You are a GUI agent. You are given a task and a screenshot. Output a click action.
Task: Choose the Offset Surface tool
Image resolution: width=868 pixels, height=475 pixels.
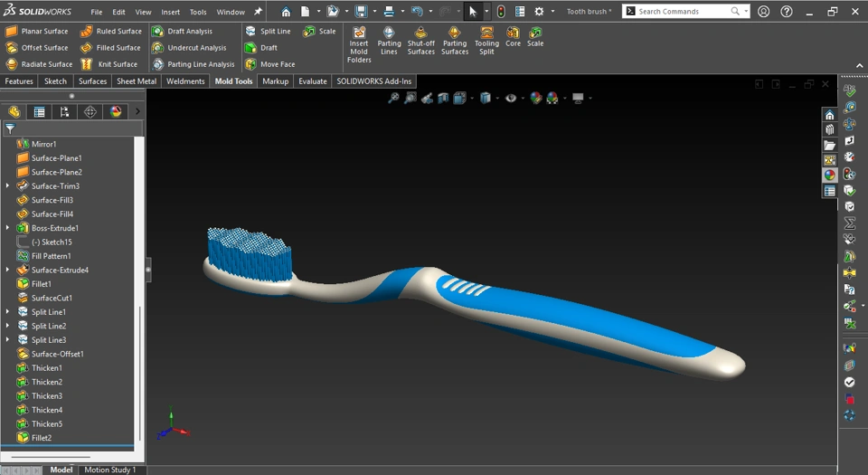point(36,48)
